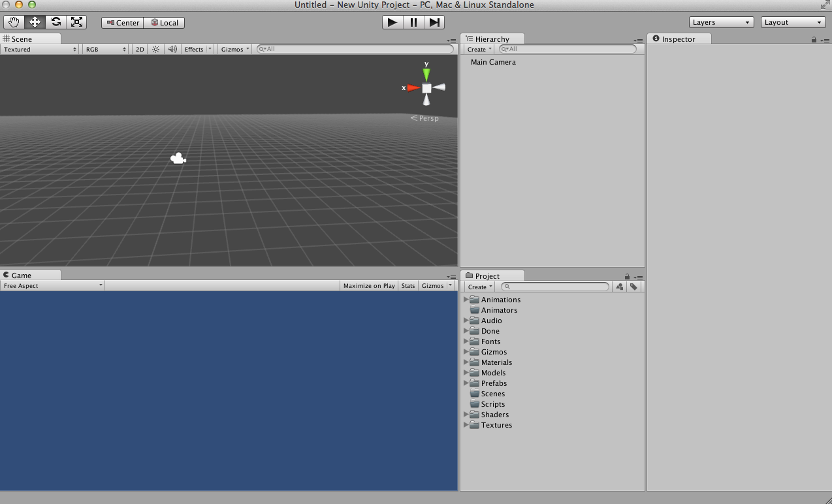Image resolution: width=832 pixels, height=504 pixels.
Task: Toggle the Game view Gizmos button
Action: (x=432, y=285)
